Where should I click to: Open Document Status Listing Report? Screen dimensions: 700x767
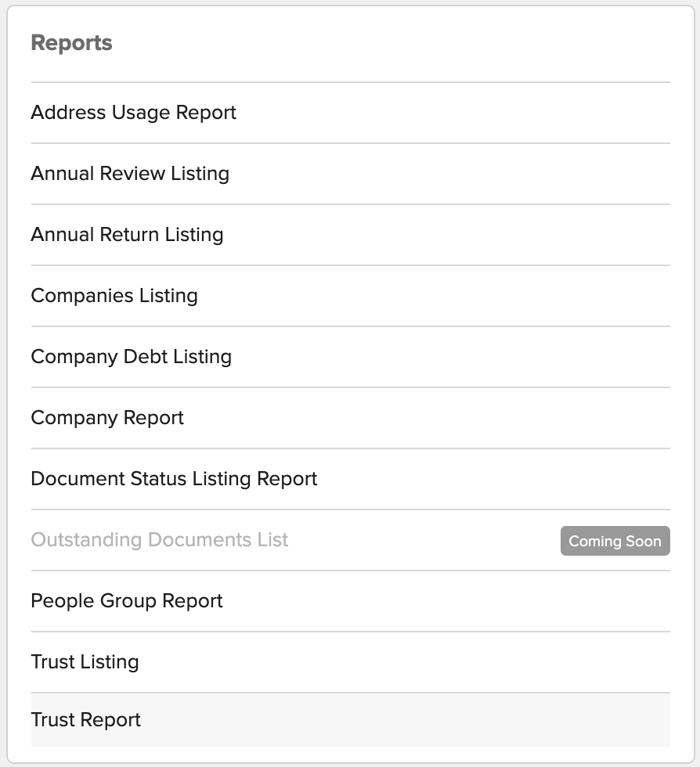point(351,479)
